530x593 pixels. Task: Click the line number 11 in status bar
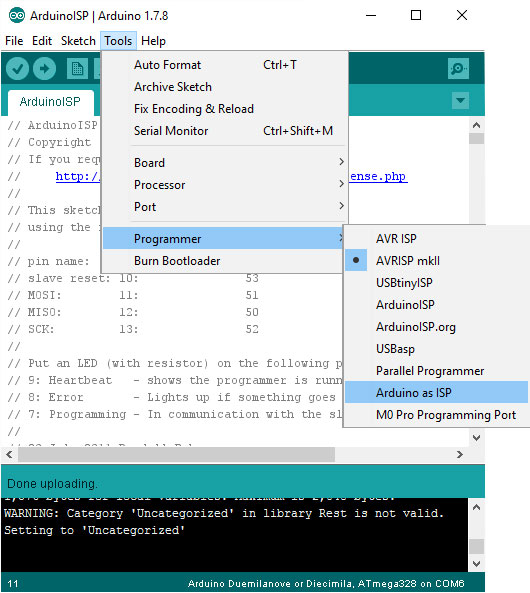[x=12, y=583]
